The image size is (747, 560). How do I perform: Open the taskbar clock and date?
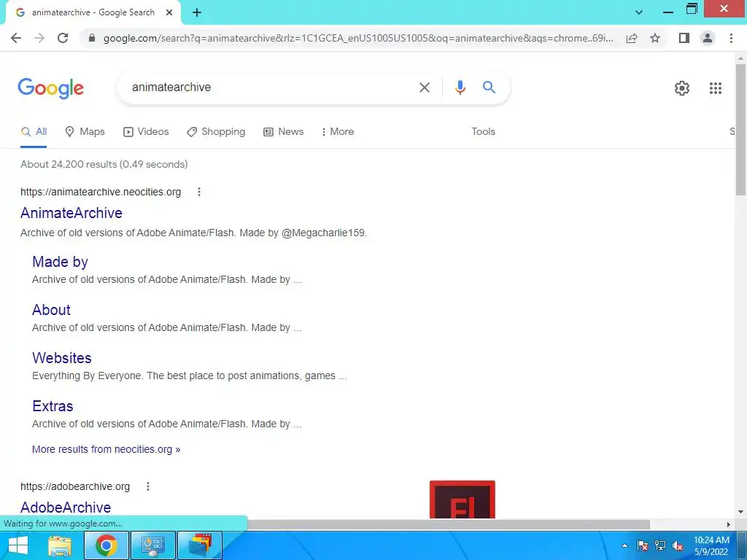pos(711,545)
